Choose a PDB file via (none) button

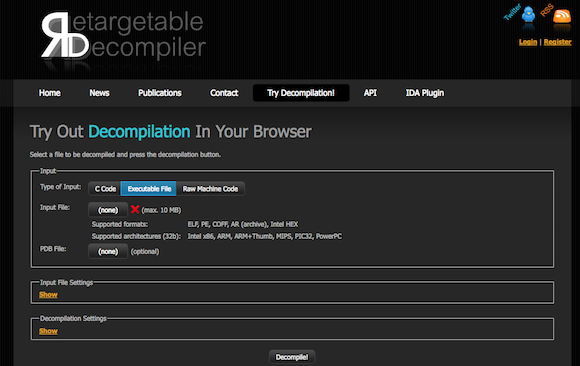click(108, 251)
